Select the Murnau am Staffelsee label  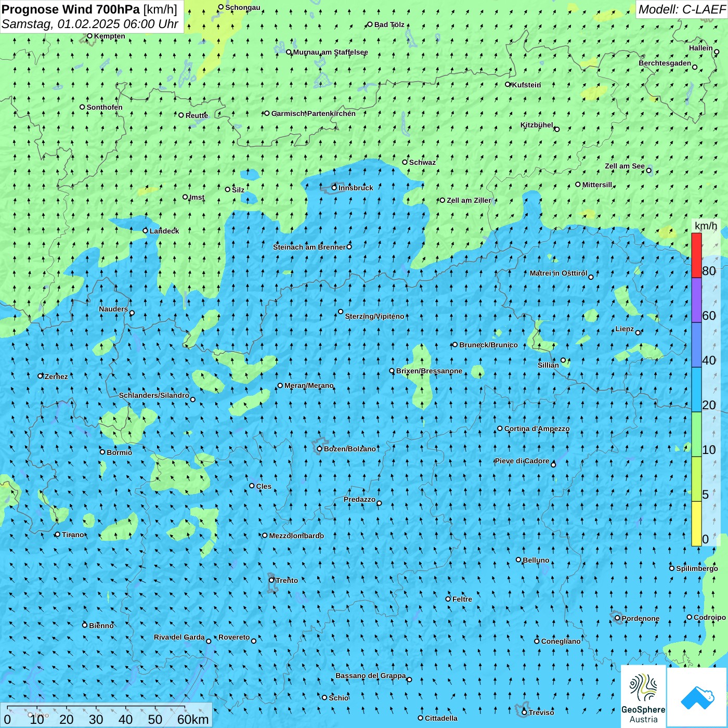(330, 52)
